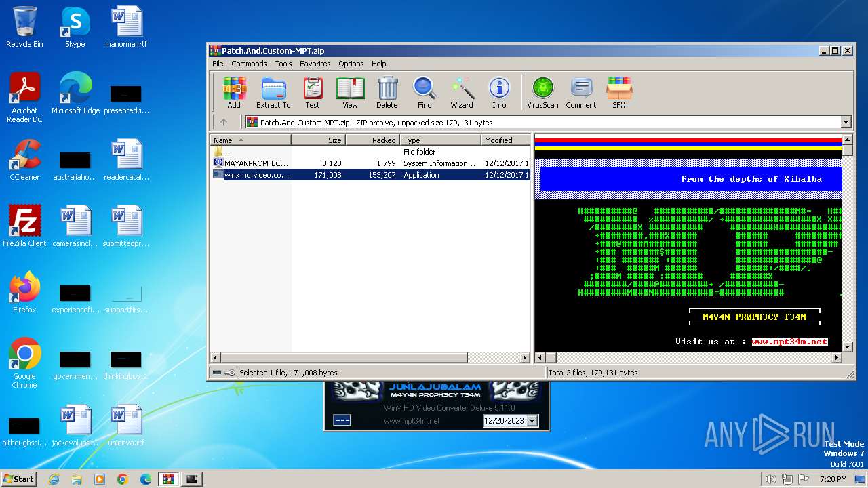Open the Wizard tool
This screenshot has width=868, height=488.
[462, 92]
